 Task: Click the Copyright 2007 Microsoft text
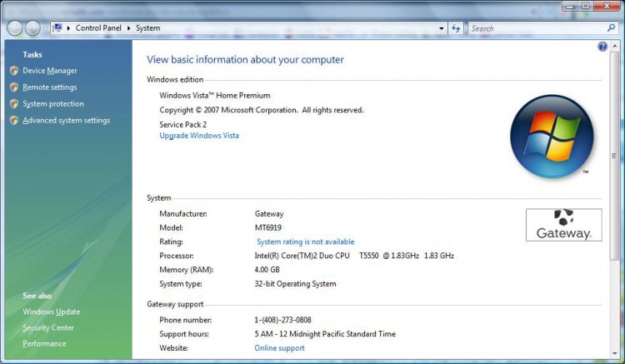(x=262, y=110)
